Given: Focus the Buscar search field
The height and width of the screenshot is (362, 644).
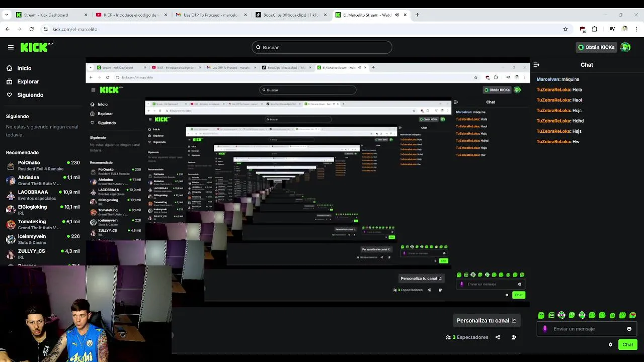Looking at the screenshot, I should [322, 47].
